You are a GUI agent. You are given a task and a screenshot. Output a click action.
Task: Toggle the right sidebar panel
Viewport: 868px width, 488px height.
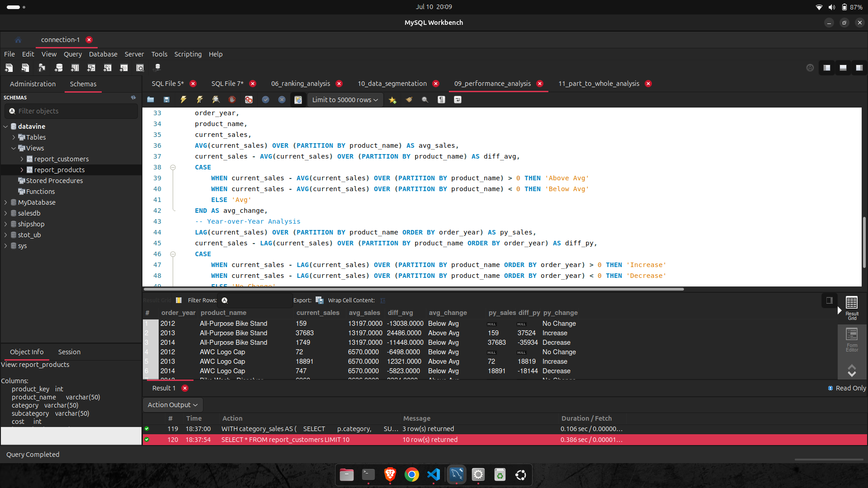pos(859,68)
